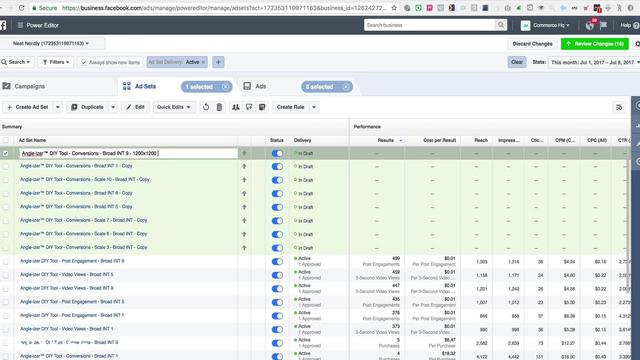Click the Commerce HQ account avatar
This screenshot has height=360, width=640.
click(x=525, y=25)
